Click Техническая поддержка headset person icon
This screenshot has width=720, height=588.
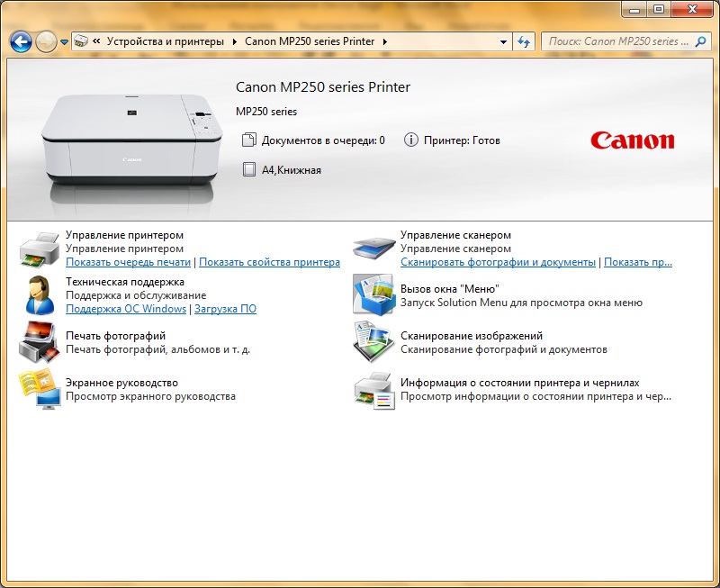[40, 295]
